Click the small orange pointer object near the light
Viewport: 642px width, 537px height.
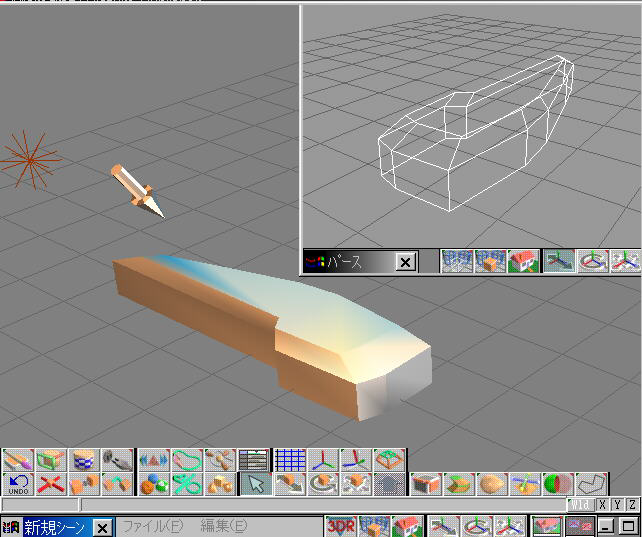coord(138,191)
